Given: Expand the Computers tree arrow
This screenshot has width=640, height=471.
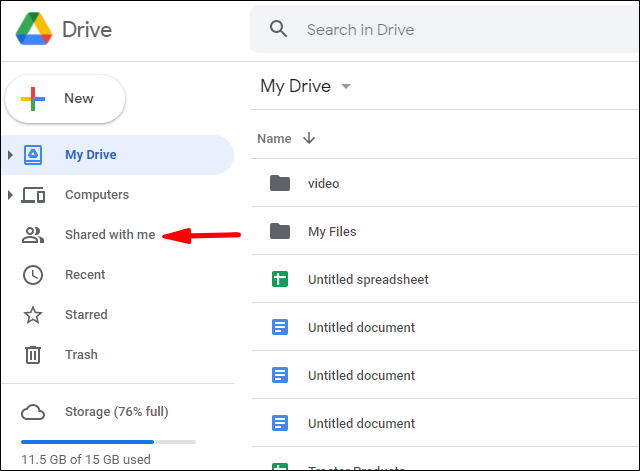Looking at the screenshot, I should (x=10, y=195).
